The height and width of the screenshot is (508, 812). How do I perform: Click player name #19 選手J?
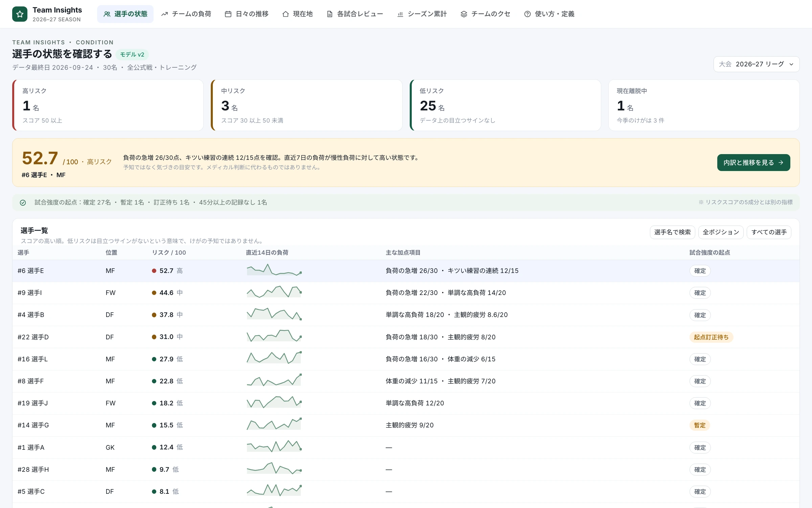tap(33, 403)
